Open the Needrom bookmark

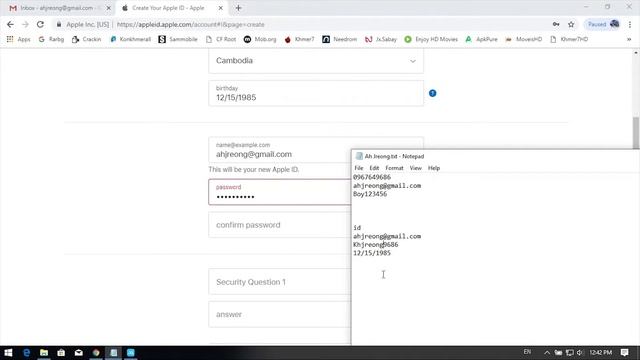pos(340,39)
